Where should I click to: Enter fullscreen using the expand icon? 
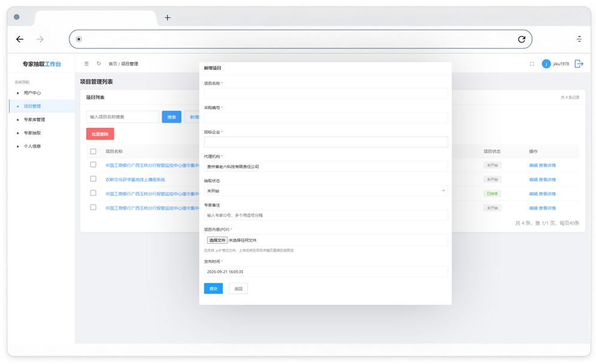[532, 64]
